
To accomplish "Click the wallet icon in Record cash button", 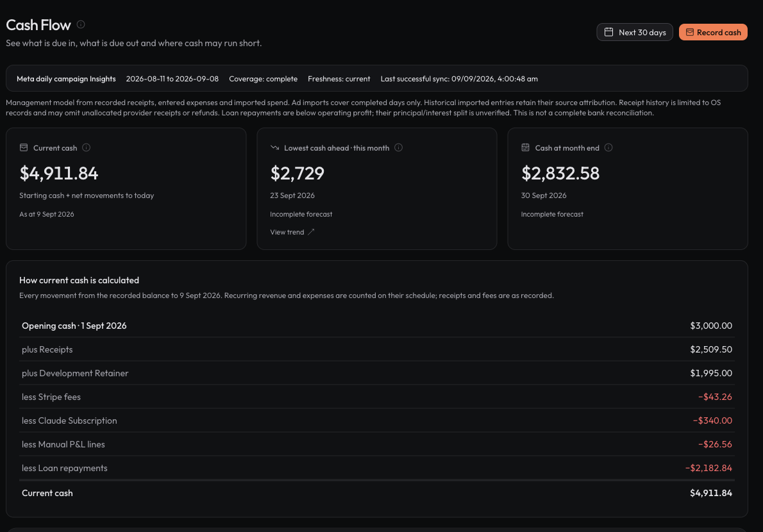I will pyautogui.click(x=689, y=32).
